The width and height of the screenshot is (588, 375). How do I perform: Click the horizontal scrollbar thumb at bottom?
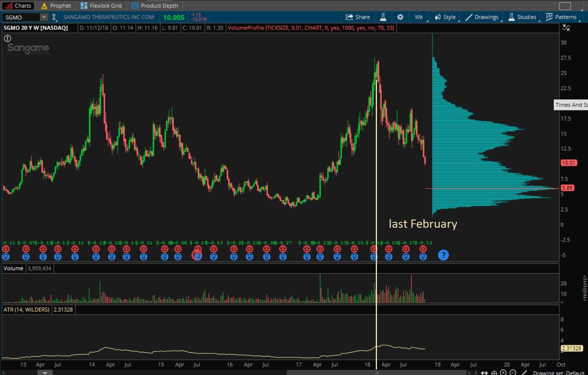[377, 373]
